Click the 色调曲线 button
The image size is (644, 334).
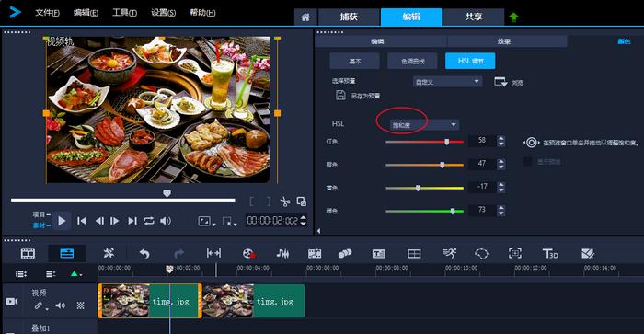413,62
